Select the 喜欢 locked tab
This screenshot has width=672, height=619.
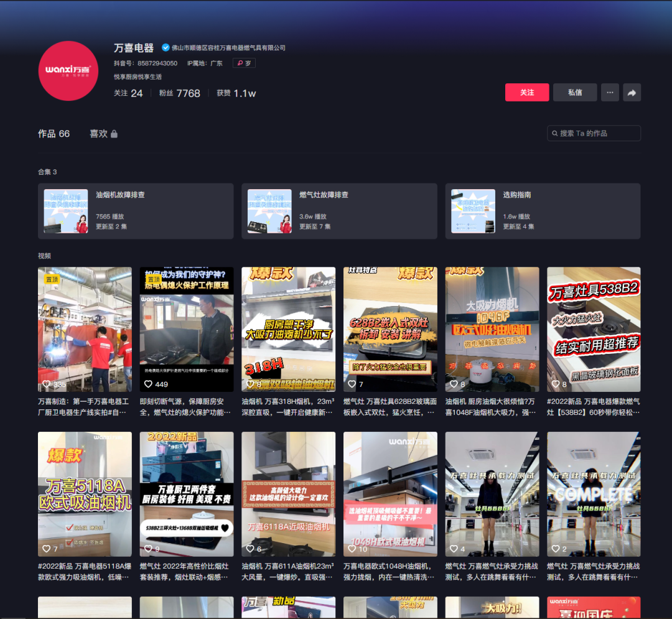click(x=103, y=134)
